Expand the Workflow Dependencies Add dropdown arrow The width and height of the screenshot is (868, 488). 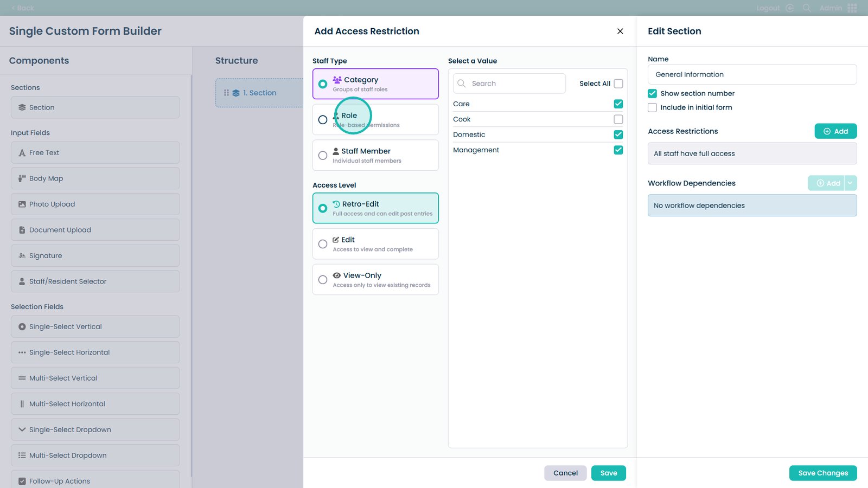(x=850, y=183)
